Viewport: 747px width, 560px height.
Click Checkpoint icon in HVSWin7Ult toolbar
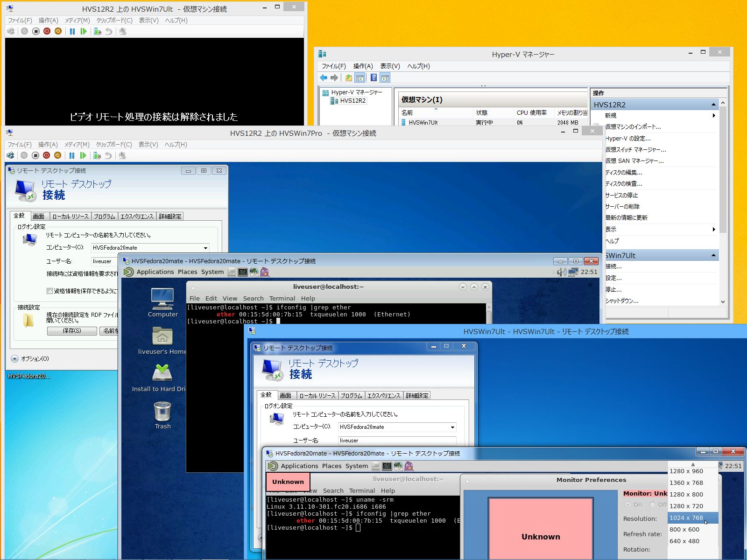(97, 31)
